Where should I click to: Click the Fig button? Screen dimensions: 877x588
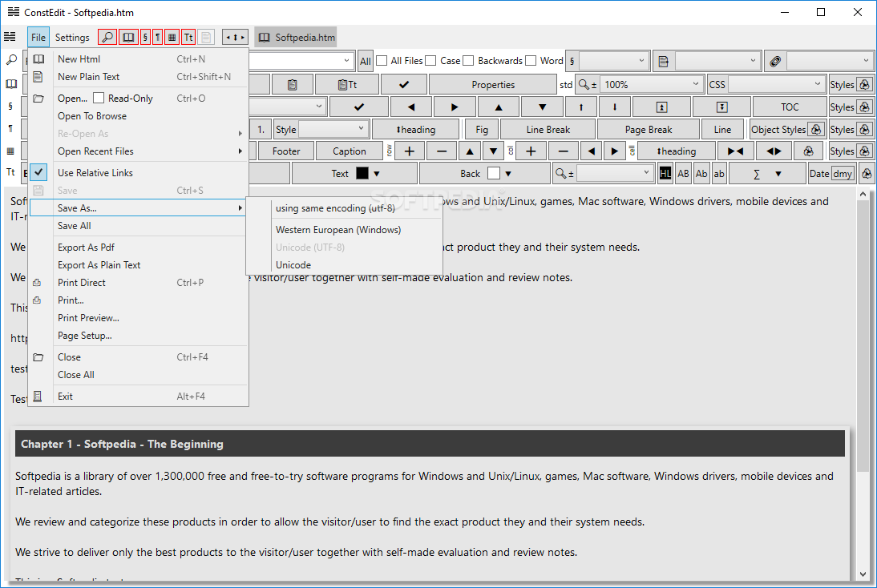click(x=482, y=129)
